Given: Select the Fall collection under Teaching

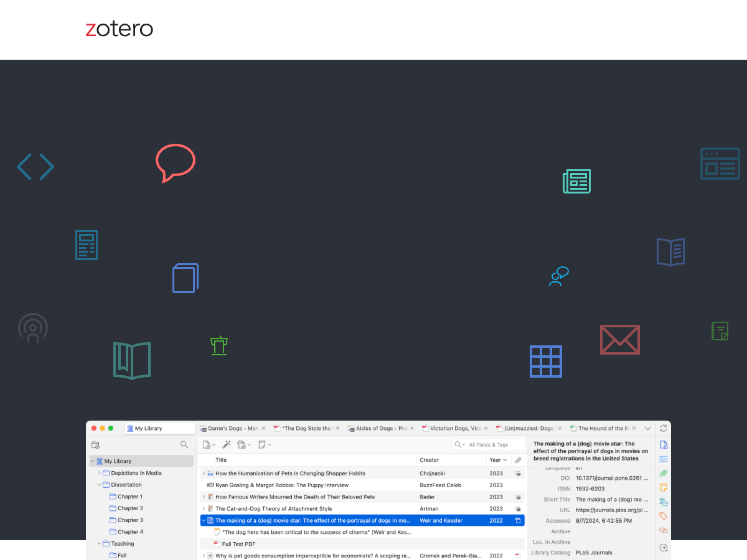Looking at the screenshot, I should point(118,555).
